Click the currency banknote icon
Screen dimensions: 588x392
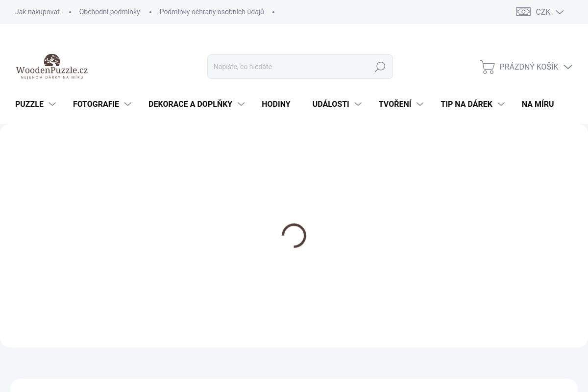(523, 12)
